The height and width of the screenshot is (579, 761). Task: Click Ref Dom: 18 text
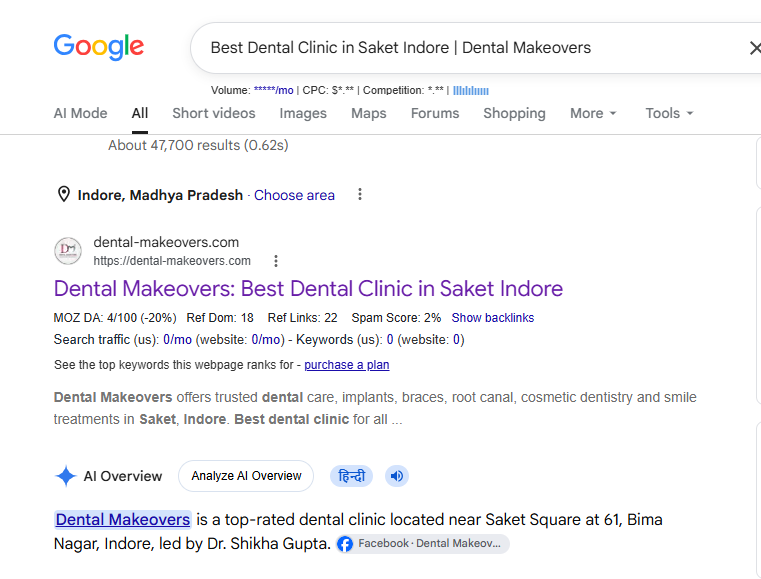[x=220, y=318]
